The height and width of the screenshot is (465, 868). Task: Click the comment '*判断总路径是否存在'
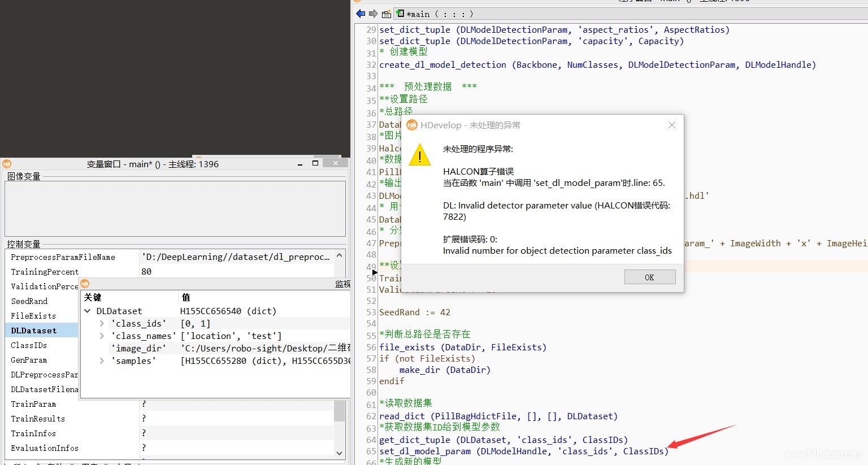point(425,334)
